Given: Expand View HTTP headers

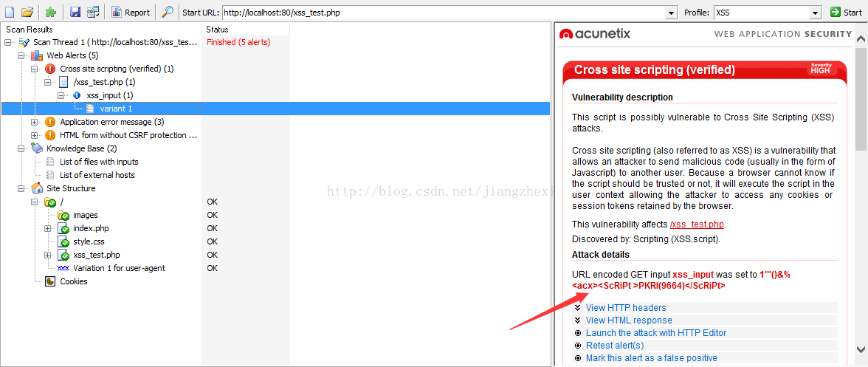Looking at the screenshot, I should pyautogui.click(x=626, y=308).
